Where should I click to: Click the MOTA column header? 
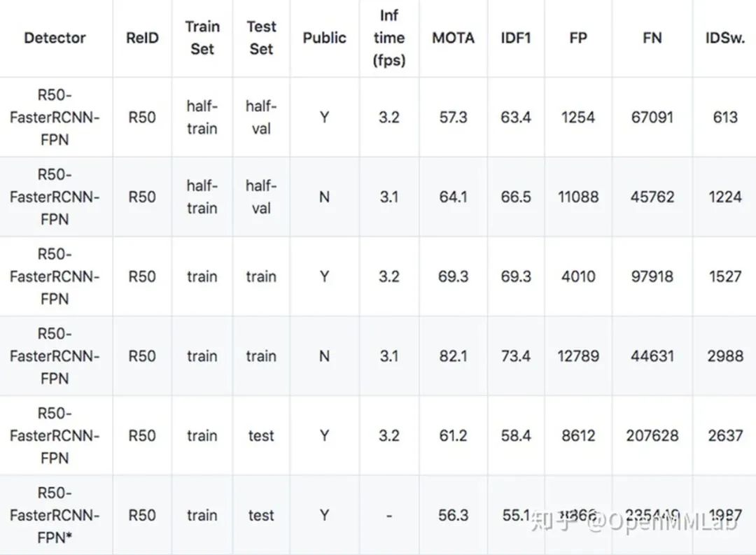pyautogui.click(x=453, y=38)
